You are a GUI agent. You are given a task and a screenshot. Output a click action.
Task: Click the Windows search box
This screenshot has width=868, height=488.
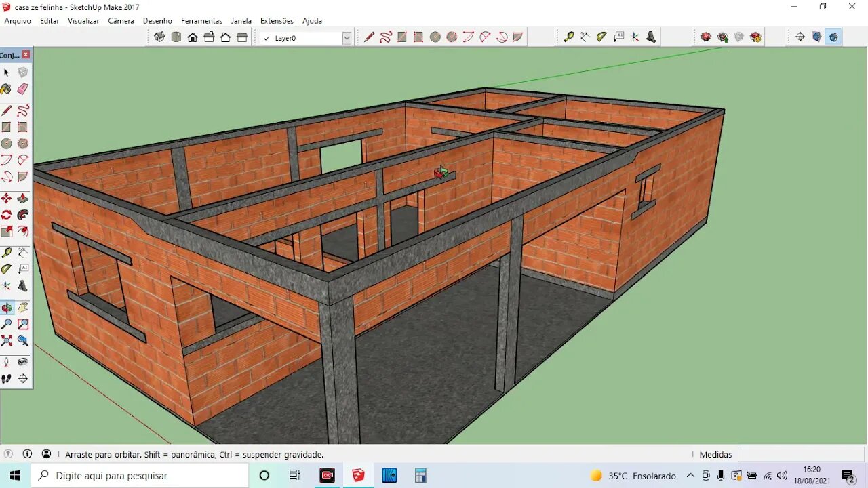pos(140,476)
